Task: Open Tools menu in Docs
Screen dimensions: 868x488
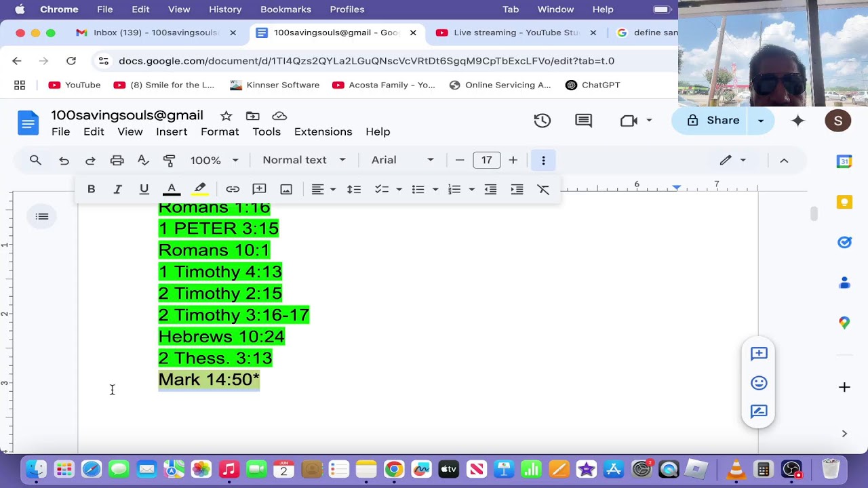Action: [x=267, y=131]
